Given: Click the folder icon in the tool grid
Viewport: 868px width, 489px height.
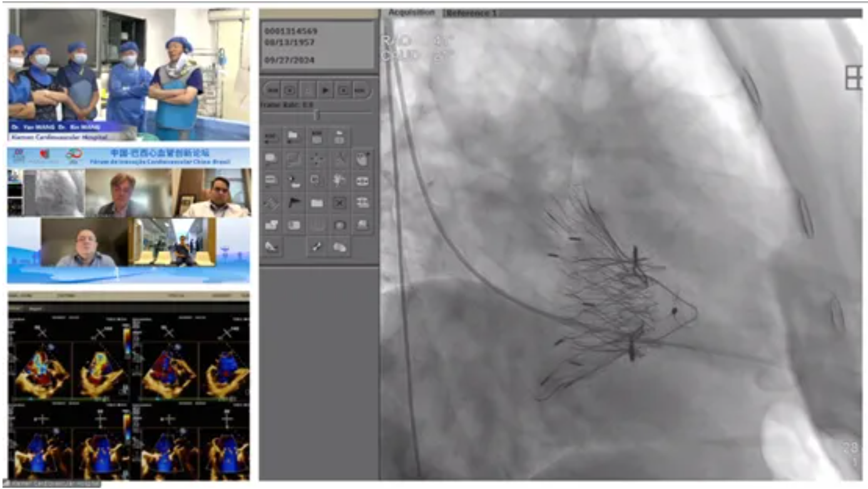Looking at the screenshot, I should [294, 137].
